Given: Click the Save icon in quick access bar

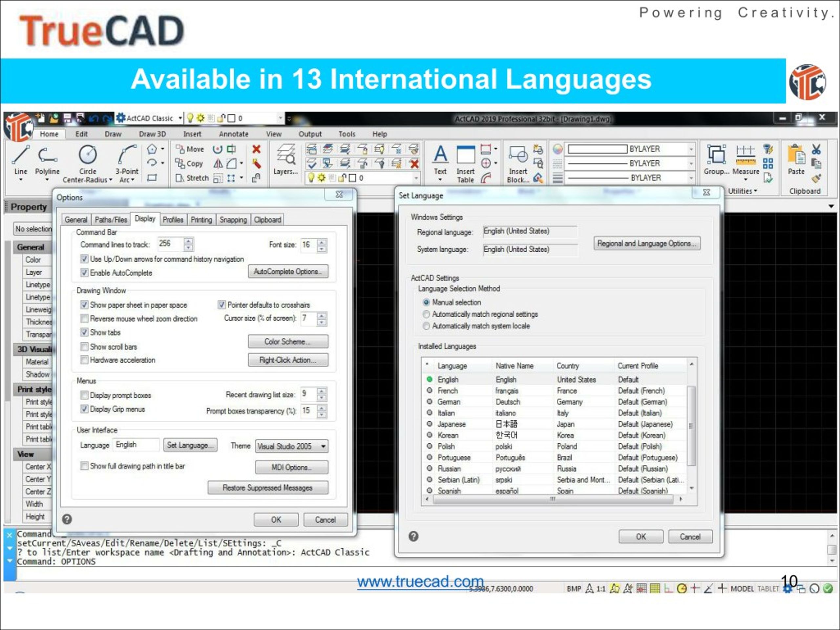Looking at the screenshot, I should pos(68,118).
